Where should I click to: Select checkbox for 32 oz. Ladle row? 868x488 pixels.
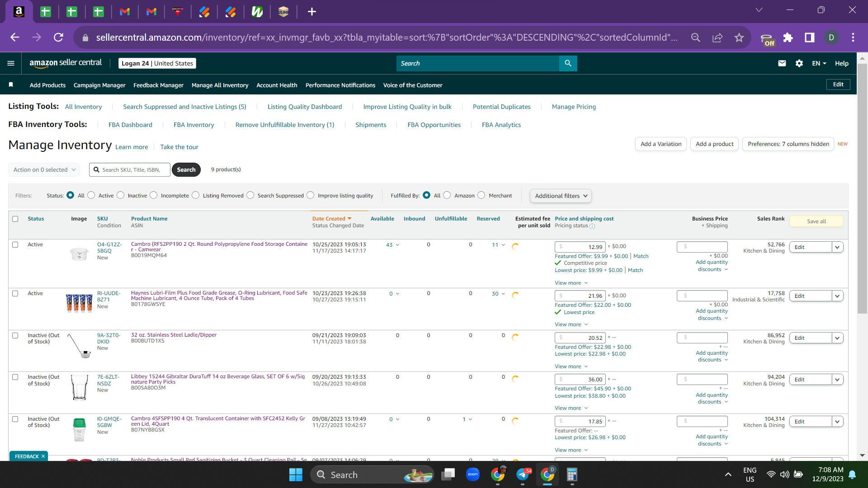(15, 335)
